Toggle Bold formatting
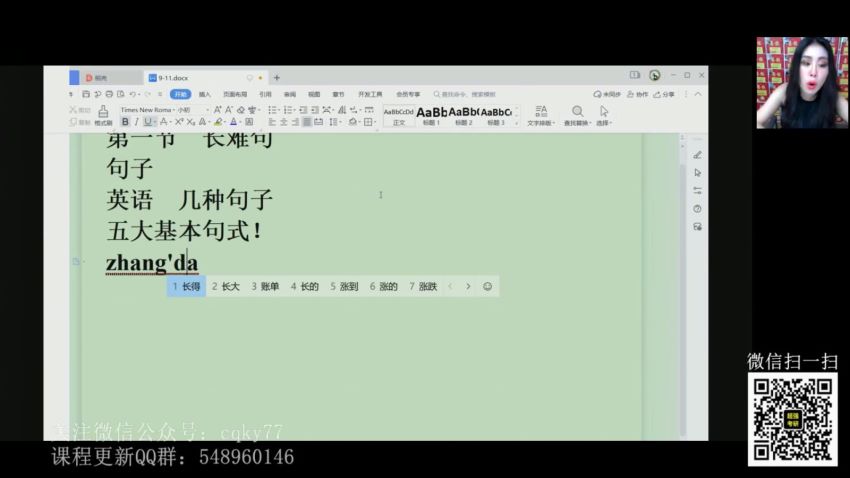This screenshot has height=478, width=850. (x=125, y=122)
